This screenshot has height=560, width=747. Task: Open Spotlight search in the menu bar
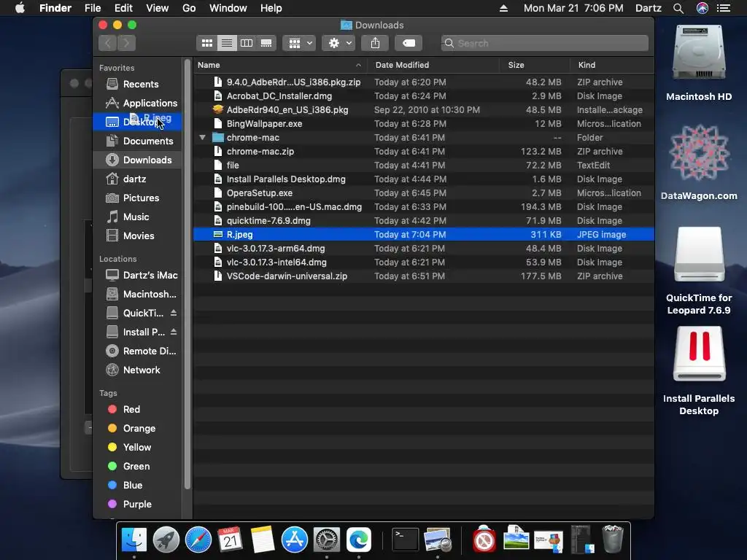678,8
